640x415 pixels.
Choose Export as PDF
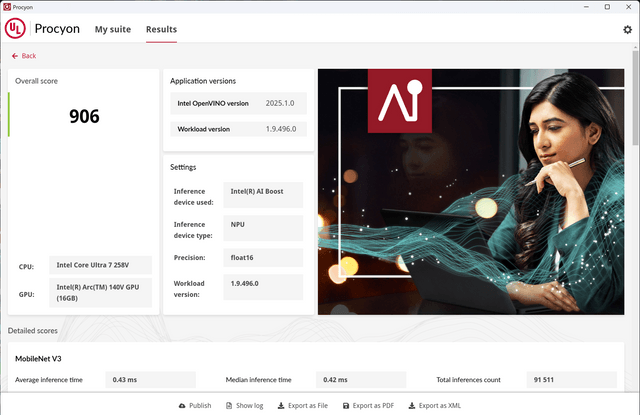pos(368,406)
